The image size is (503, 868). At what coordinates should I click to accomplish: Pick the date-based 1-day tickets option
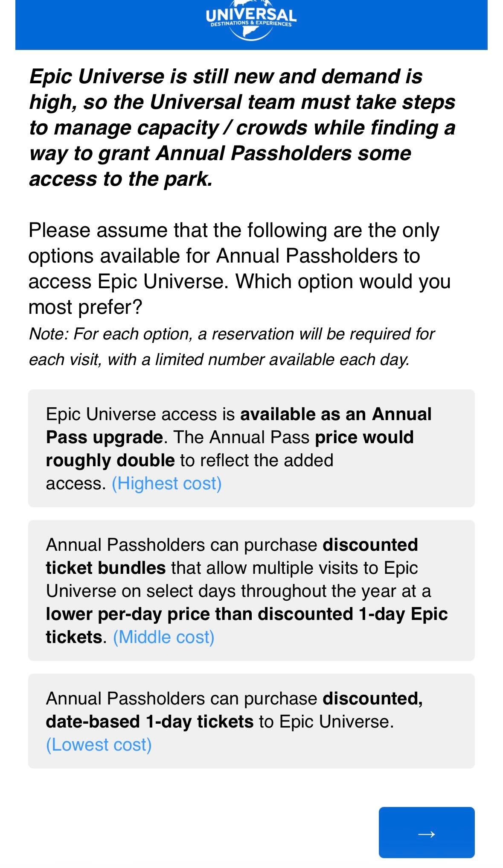pos(251,721)
